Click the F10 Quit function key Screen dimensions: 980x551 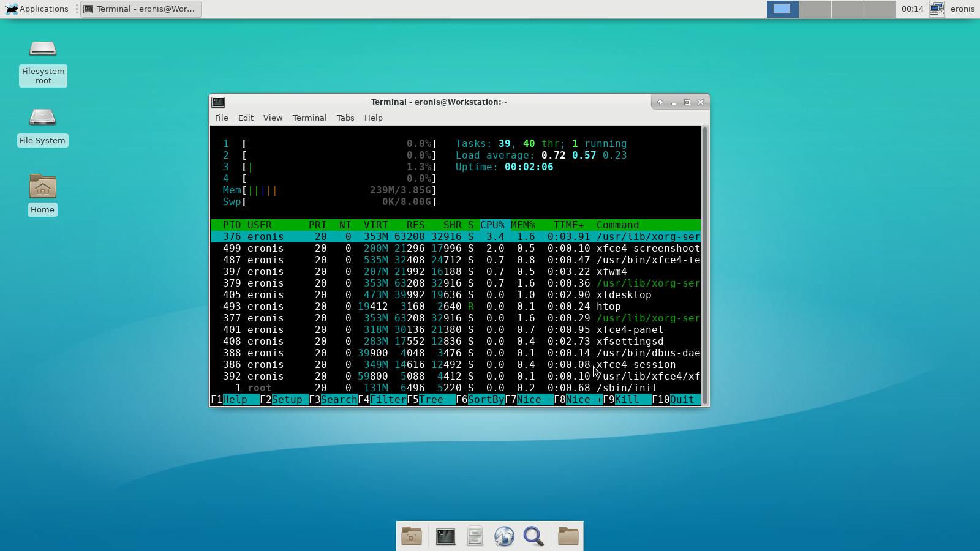click(676, 399)
